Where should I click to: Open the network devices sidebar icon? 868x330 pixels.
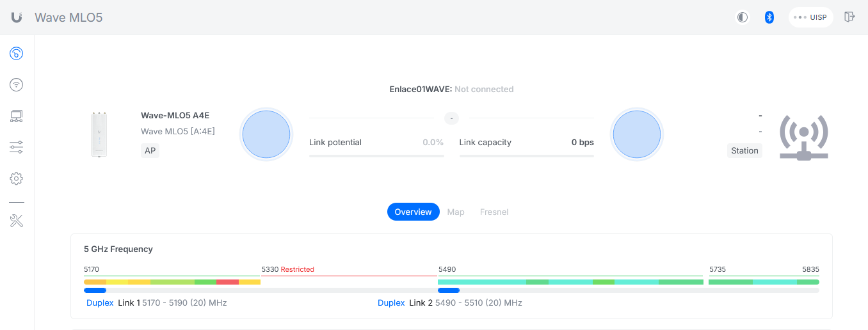pos(17,116)
